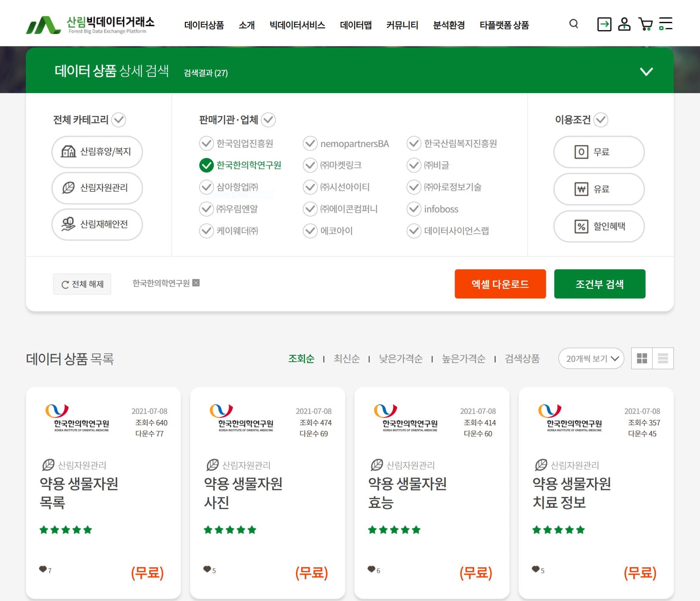Click the heart icon on 약용 생물자원 목록 card

pyautogui.click(x=43, y=569)
